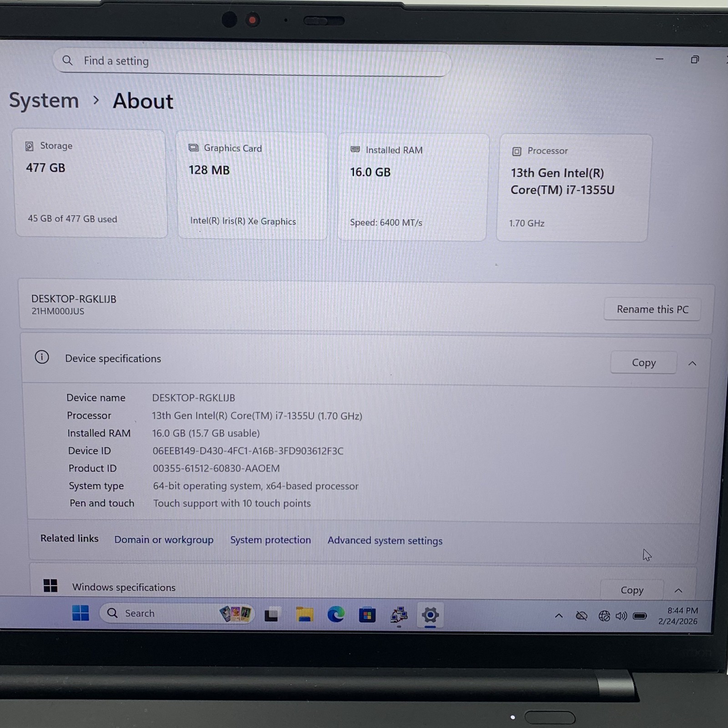Launch Microsoft Edge from the taskbar

336,615
